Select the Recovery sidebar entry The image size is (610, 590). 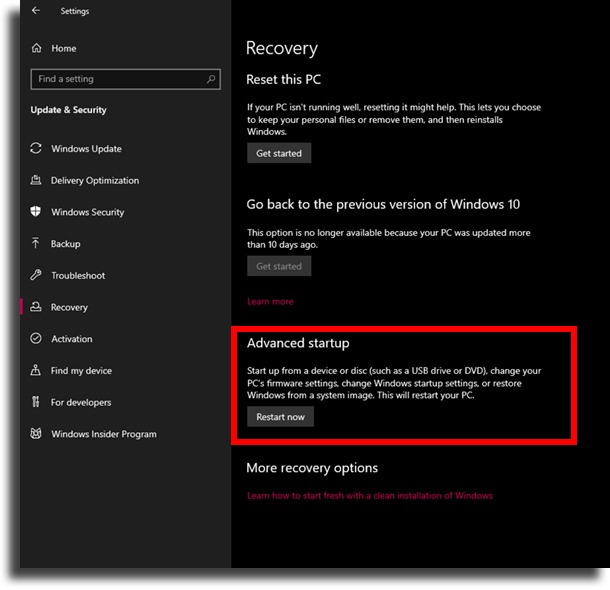[x=69, y=307]
